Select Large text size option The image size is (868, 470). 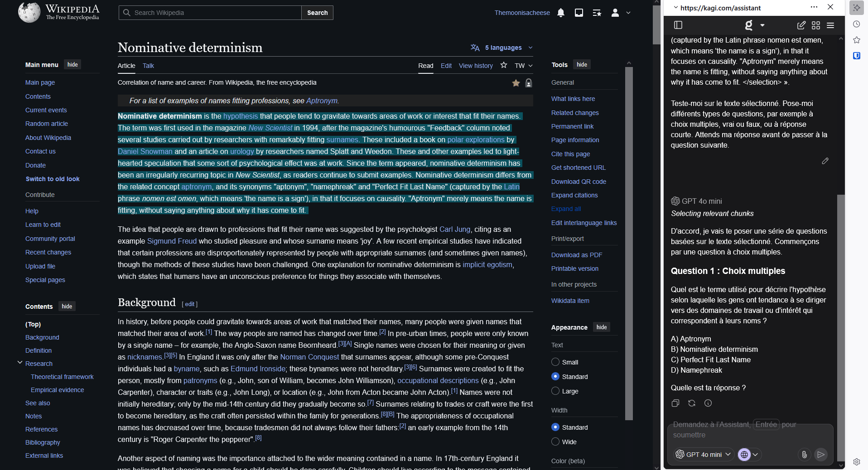(555, 391)
